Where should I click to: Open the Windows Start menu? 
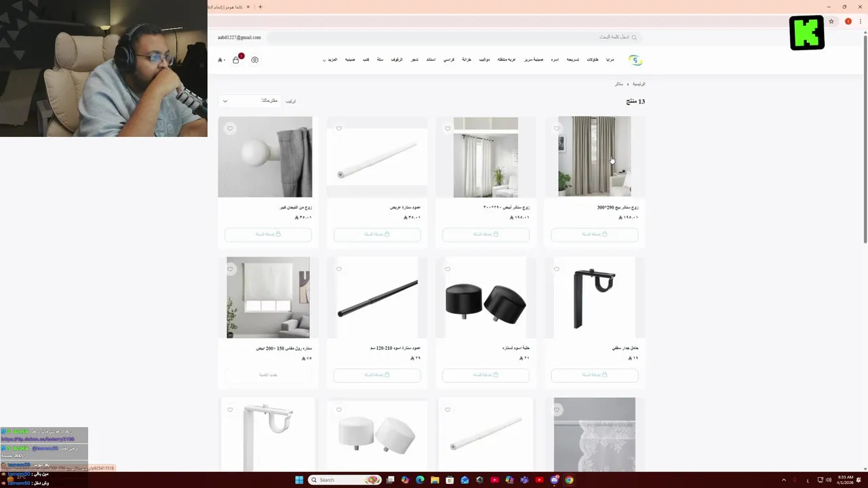[x=299, y=480]
